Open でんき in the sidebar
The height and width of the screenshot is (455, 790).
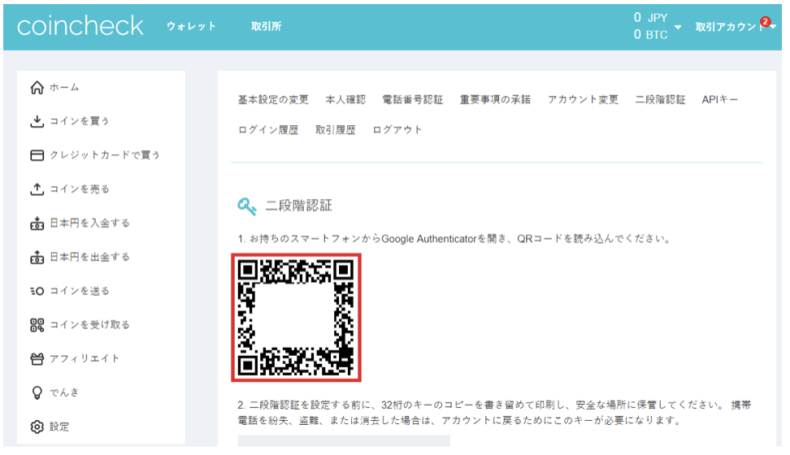pyautogui.click(x=64, y=393)
